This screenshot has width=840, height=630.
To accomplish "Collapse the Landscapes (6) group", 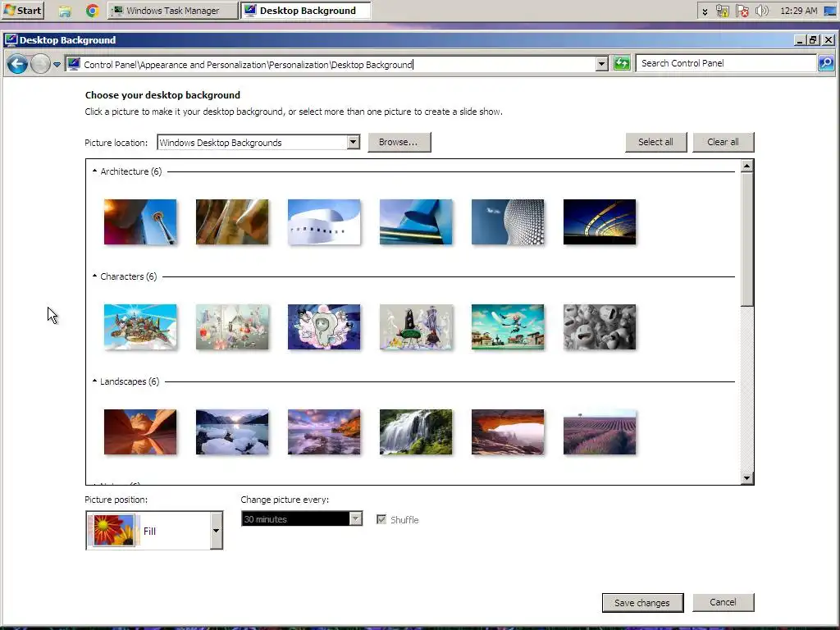I will [x=95, y=381].
